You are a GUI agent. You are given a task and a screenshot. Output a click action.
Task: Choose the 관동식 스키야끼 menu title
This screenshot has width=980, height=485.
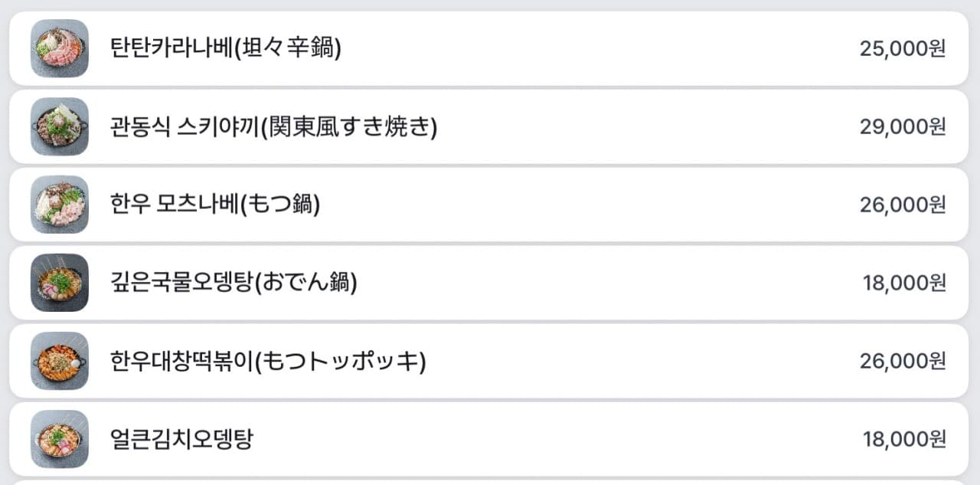(273, 126)
